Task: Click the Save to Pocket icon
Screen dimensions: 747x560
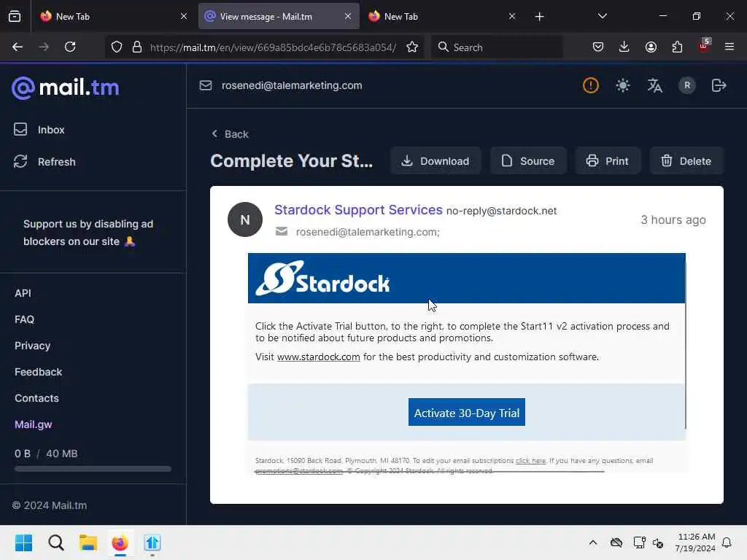Action: [x=598, y=47]
